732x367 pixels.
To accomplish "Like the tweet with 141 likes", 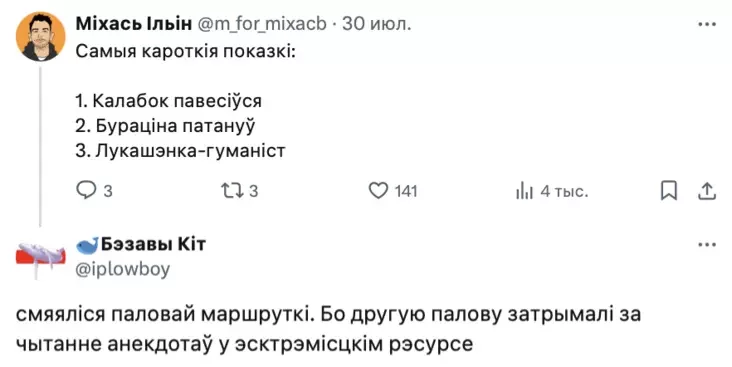I will (x=378, y=191).
